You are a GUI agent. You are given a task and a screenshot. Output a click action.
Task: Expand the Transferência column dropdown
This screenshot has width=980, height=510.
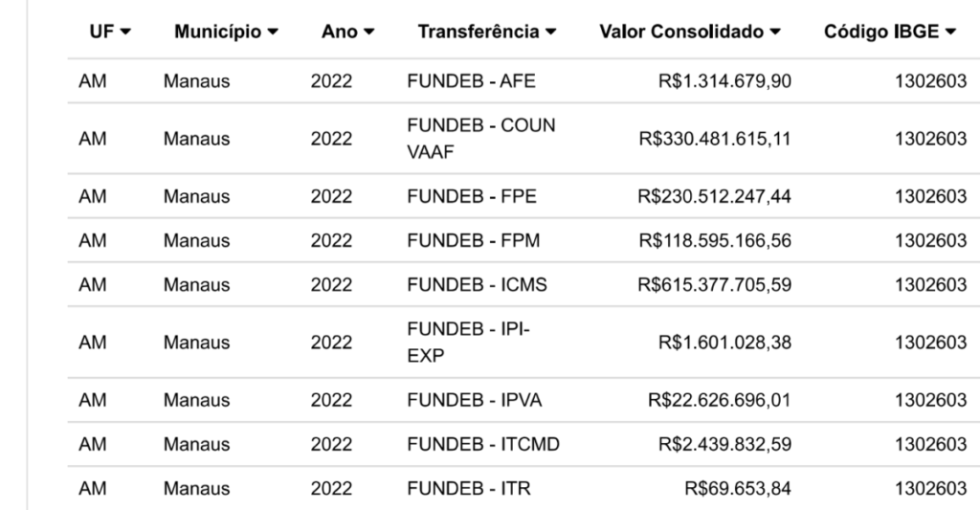point(551,33)
